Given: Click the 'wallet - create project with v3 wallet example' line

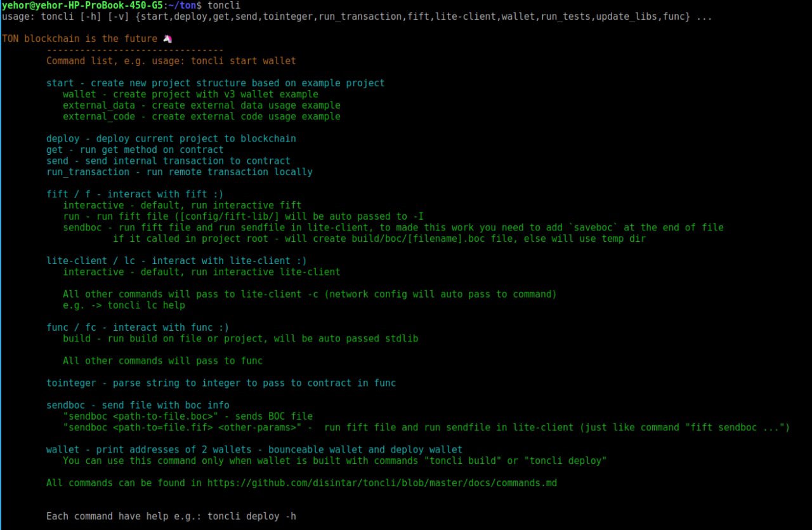Looking at the screenshot, I should point(190,94).
